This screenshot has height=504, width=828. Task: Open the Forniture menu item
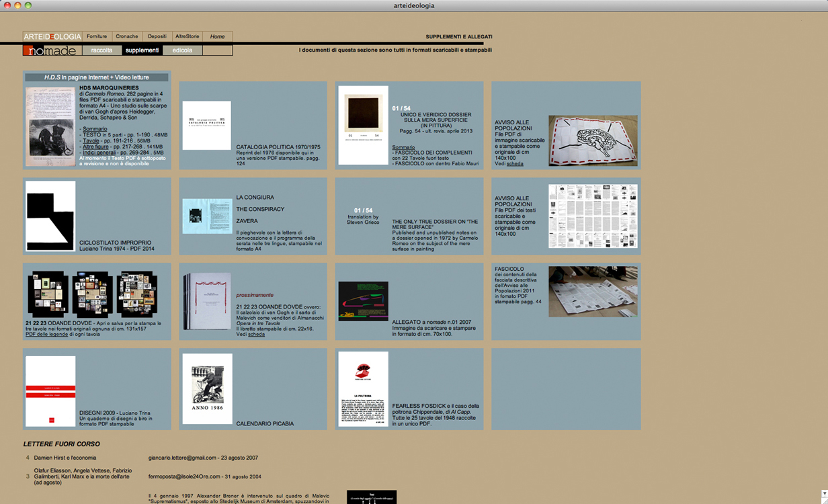tap(97, 36)
